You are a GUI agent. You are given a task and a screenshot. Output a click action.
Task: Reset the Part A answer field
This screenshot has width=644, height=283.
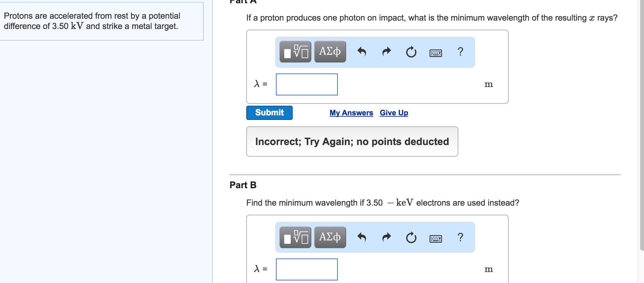click(x=411, y=52)
